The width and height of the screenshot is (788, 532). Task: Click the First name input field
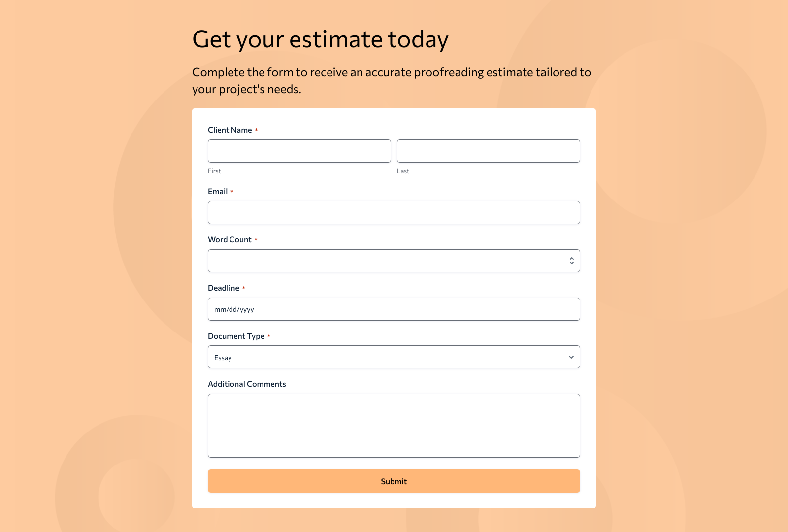click(299, 151)
